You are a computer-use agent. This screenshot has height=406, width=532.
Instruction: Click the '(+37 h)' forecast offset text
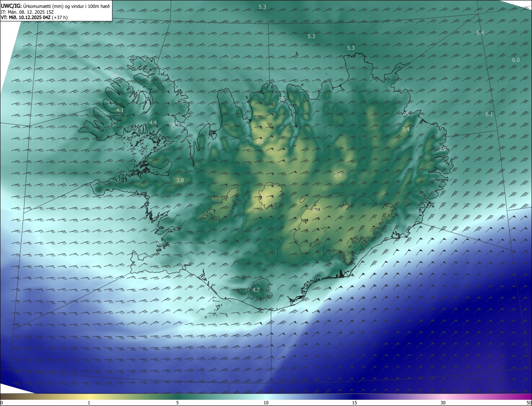pyautogui.click(x=61, y=17)
